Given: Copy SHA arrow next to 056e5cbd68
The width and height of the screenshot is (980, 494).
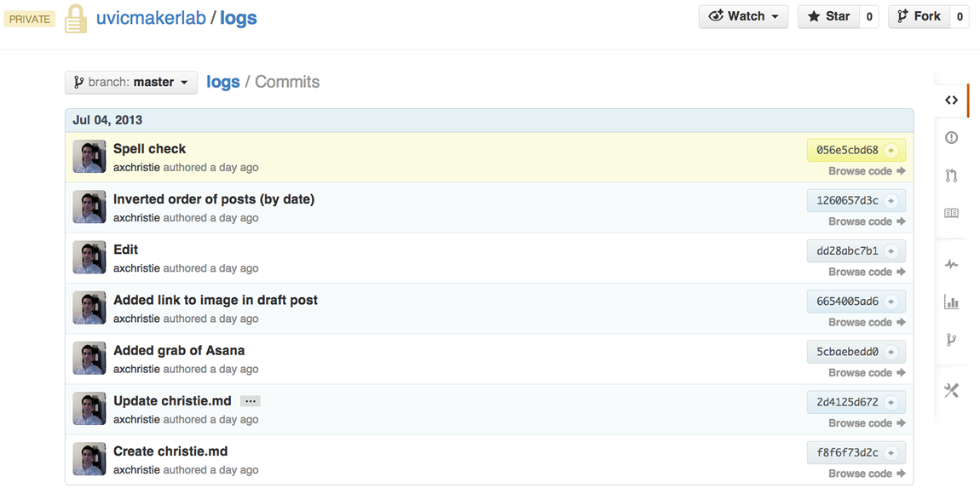Looking at the screenshot, I should tap(891, 151).
